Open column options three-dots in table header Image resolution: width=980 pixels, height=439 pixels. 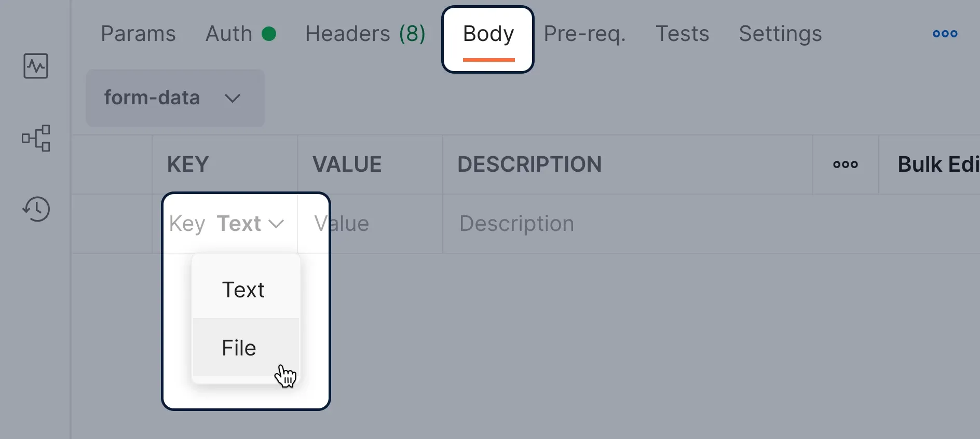pos(845,164)
